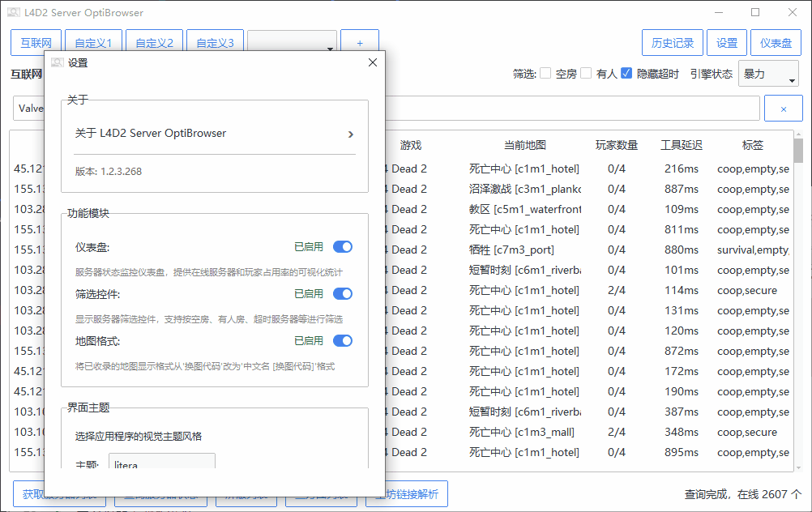Check the 空房 filter checkbox
This screenshot has height=512, width=812.
[546, 74]
